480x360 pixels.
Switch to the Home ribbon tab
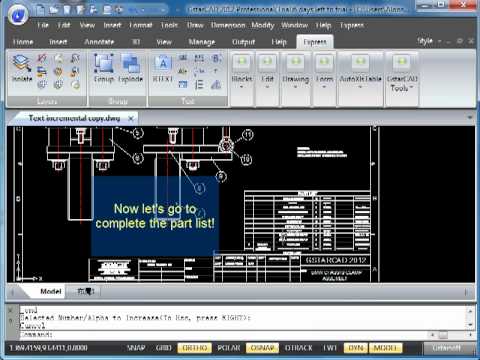click(23, 42)
